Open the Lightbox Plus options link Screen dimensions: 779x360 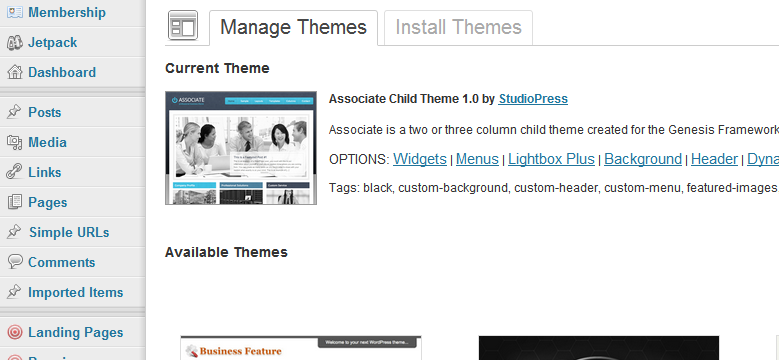click(551, 159)
